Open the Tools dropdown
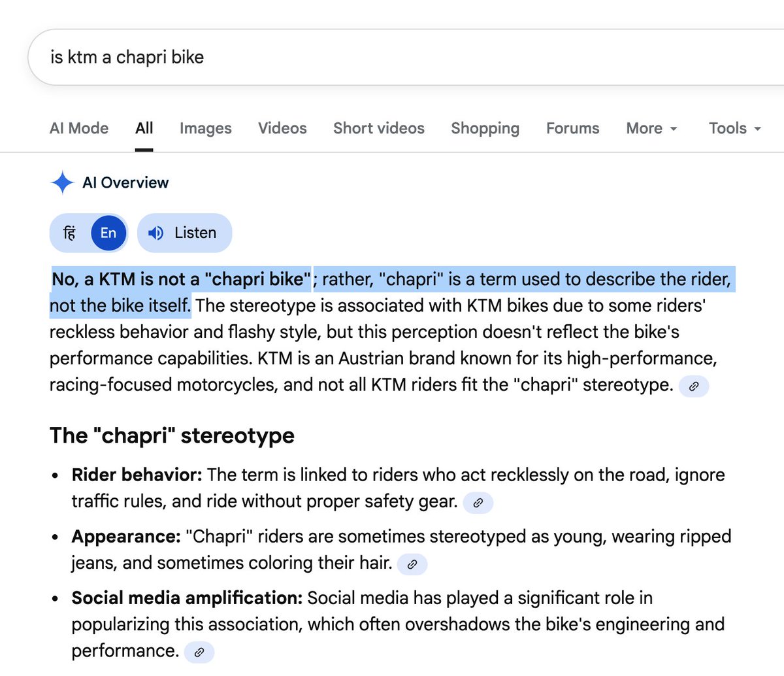Viewport: 784px width, 676px height. [735, 128]
